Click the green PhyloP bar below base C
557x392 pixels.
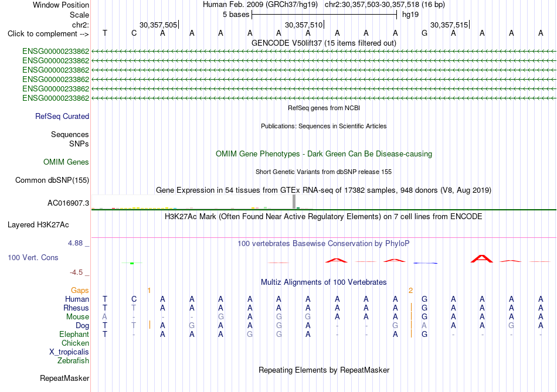(132, 263)
